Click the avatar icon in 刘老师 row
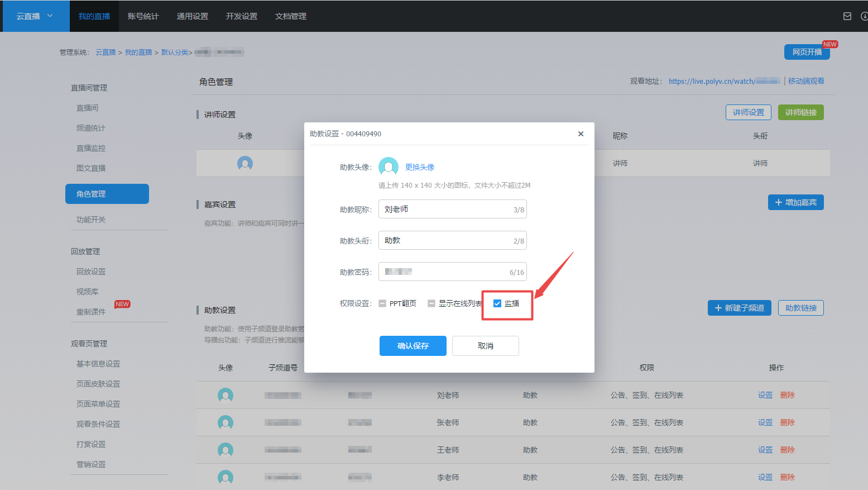The height and width of the screenshot is (490, 868). [226, 396]
